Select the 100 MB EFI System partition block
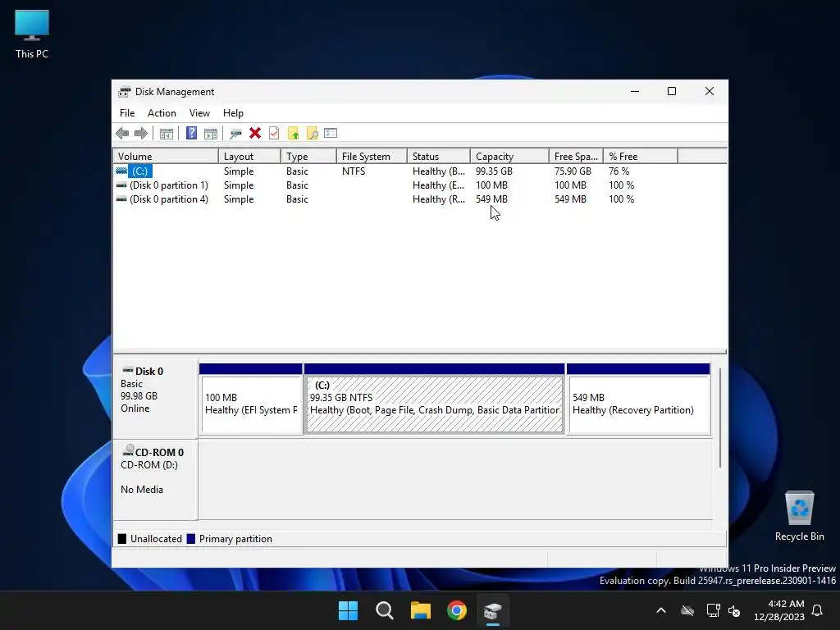This screenshot has height=630, width=840. coord(251,399)
